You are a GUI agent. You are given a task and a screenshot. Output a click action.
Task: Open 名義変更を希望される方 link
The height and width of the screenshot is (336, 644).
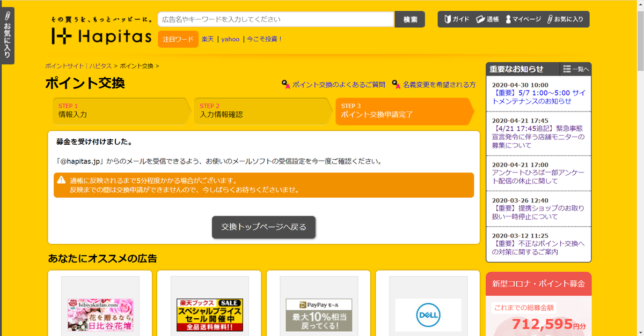click(x=440, y=85)
